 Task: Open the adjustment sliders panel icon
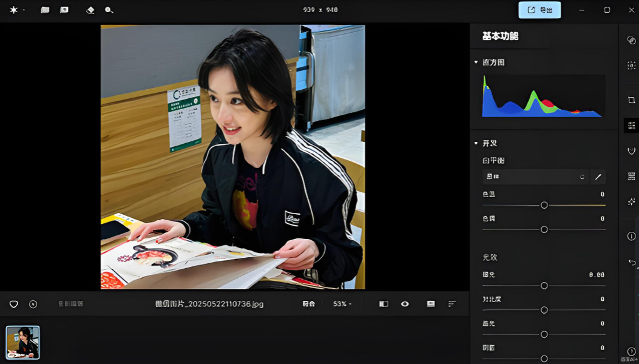[x=631, y=126]
